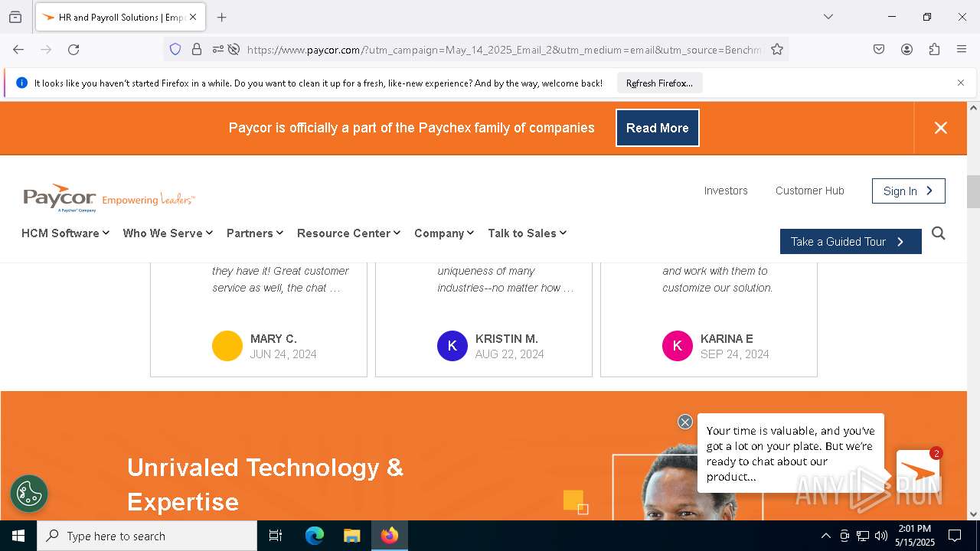Viewport: 980px width, 551px height.
Task: Open the Customer Hub link
Action: coord(809,191)
